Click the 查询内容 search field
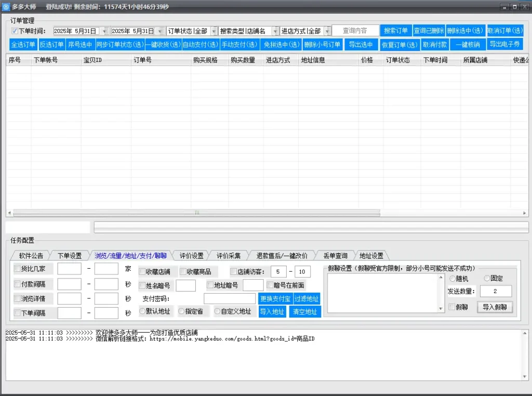 tap(355, 31)
